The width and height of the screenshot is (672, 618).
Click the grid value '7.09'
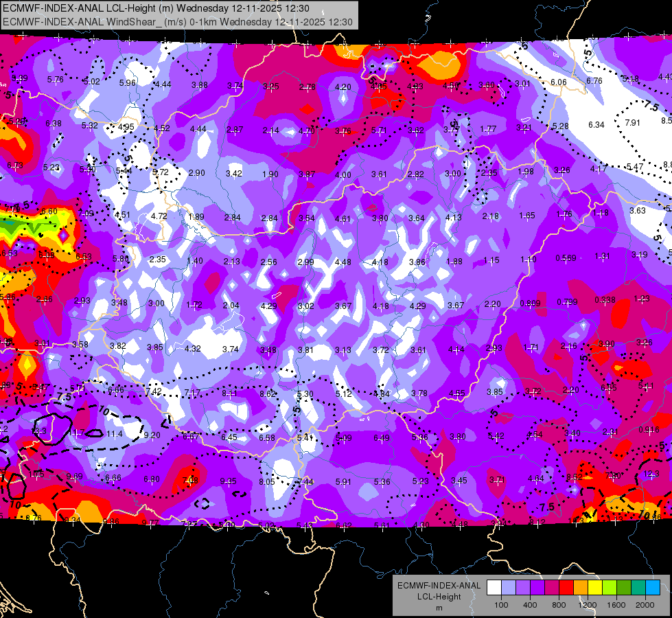86,213
